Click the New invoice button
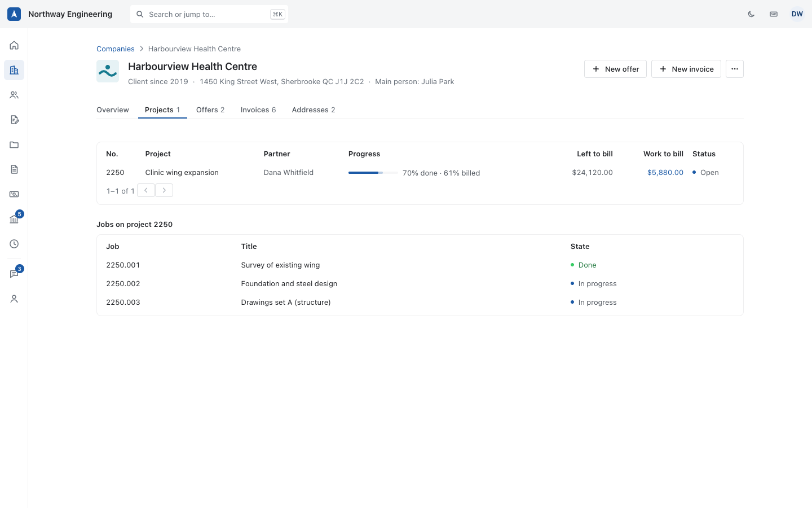The height and width of the screenshot is (508, 812). (x=686, y=69)
